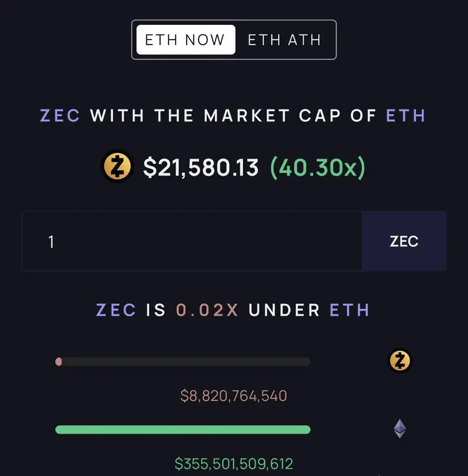Click ETH in the 'UNDER ETH' line
The height and width of the screenshot is (476, 468).
349,310
